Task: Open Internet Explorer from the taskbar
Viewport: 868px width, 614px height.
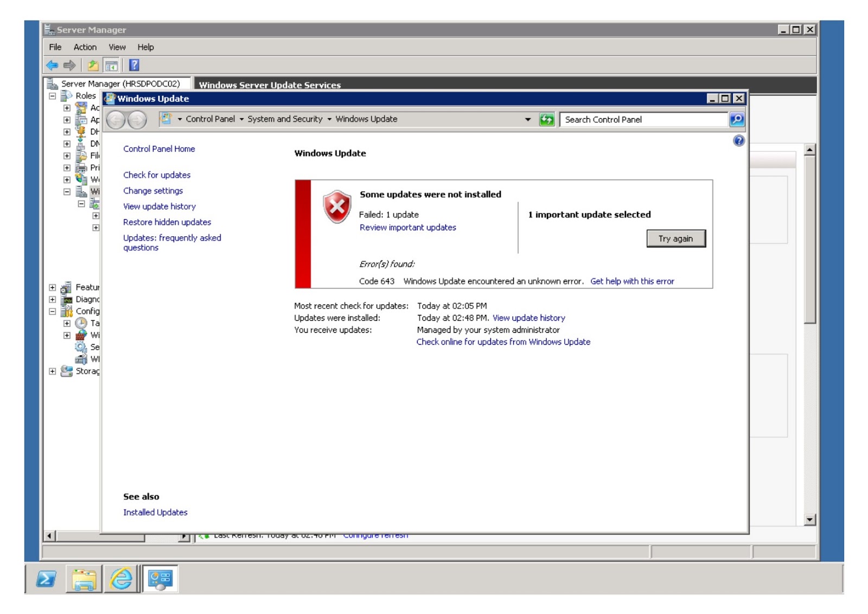Action: [121, 579]
